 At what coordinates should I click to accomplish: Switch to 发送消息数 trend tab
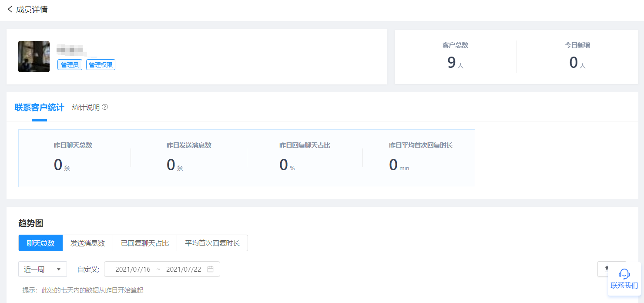coord(88,243)
